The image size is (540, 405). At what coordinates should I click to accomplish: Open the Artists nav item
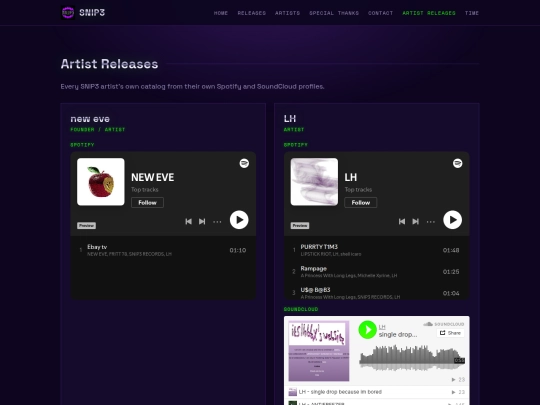coord(288,13)
